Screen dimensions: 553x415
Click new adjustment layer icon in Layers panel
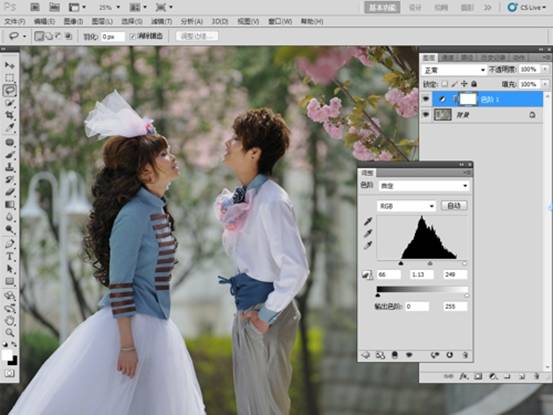493,377
